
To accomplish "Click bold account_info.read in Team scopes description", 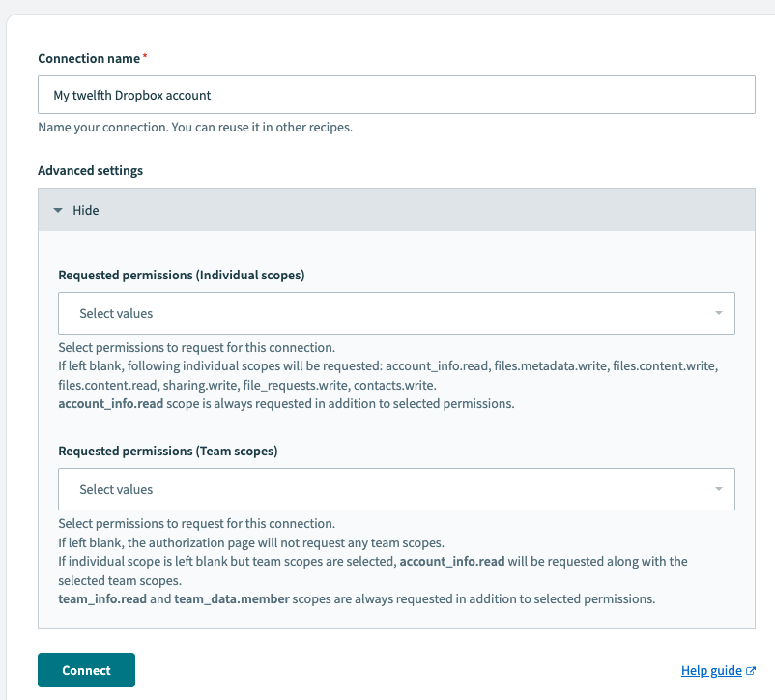I will [450, 561].
